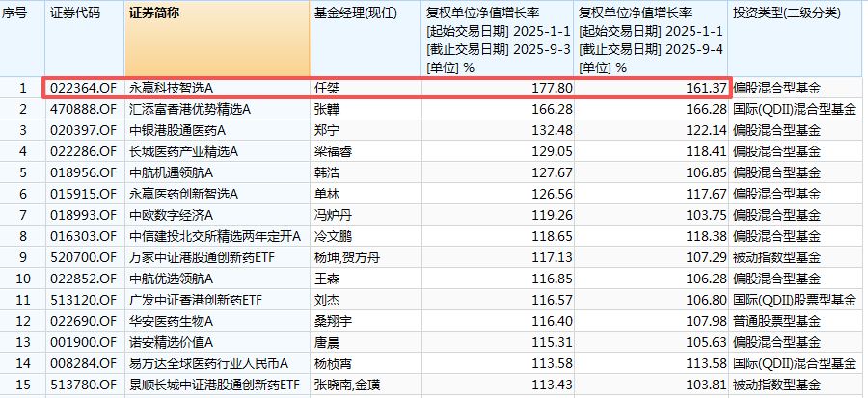868x398 pixels.
Task: Select fund name 中航优选领航A
Action: pos(171,279)
